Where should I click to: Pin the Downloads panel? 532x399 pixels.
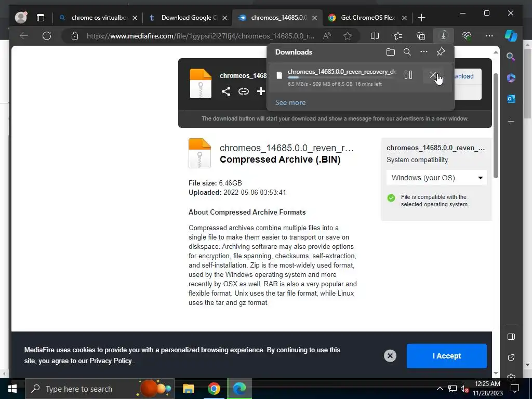click(441, 52)
